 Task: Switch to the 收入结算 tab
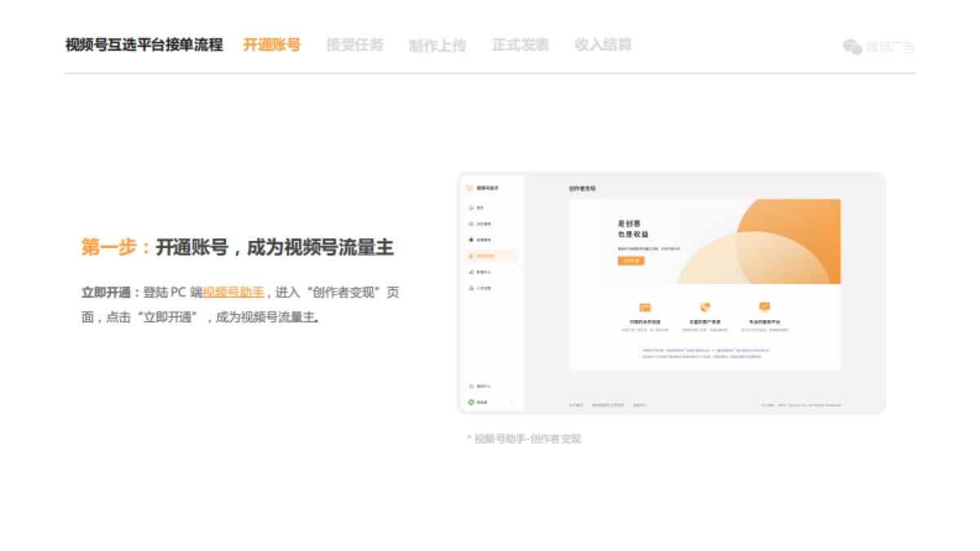(x=603, y=46)
